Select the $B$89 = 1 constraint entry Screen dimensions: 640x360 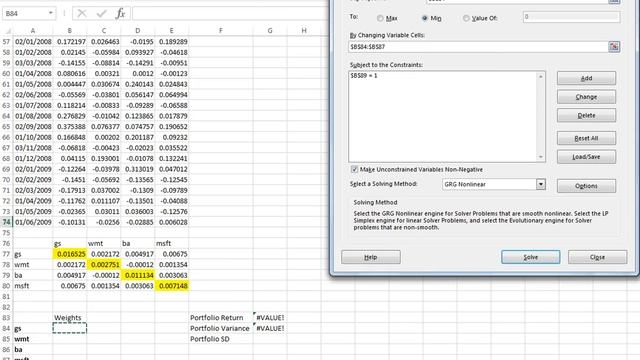point(363,76)
